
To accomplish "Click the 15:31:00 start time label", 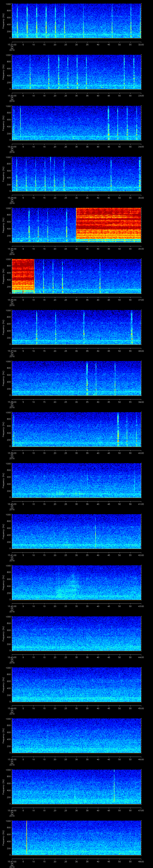I will pos(12,44).
